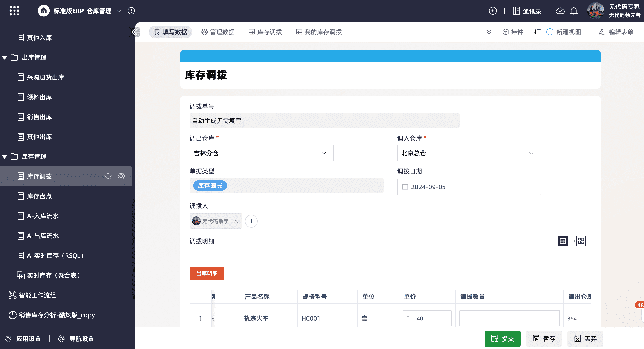Image resolution: width=644 pixels, height=349 pixels.
Task: Switch 调拨明细 to card grid view
Action: [581, 241]
